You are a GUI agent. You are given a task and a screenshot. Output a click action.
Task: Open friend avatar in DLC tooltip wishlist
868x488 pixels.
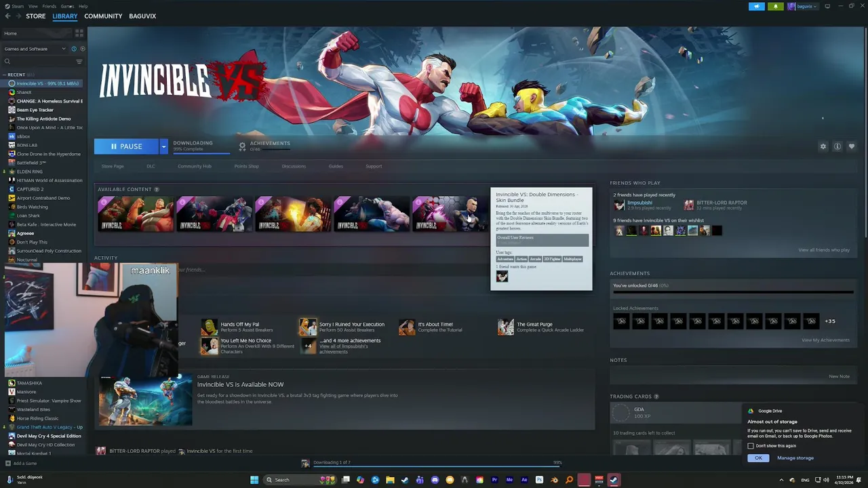pos(502,277)
